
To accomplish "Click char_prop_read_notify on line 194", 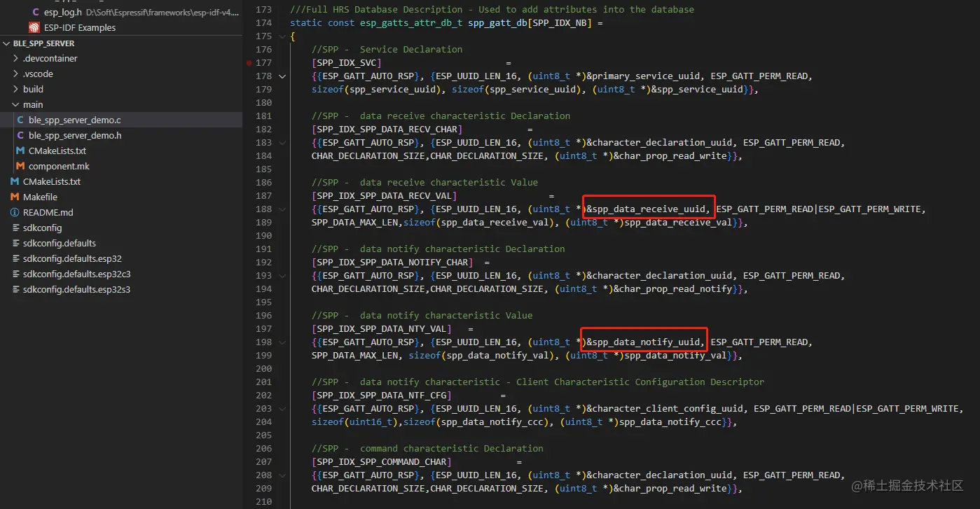I will pos(676,289).
